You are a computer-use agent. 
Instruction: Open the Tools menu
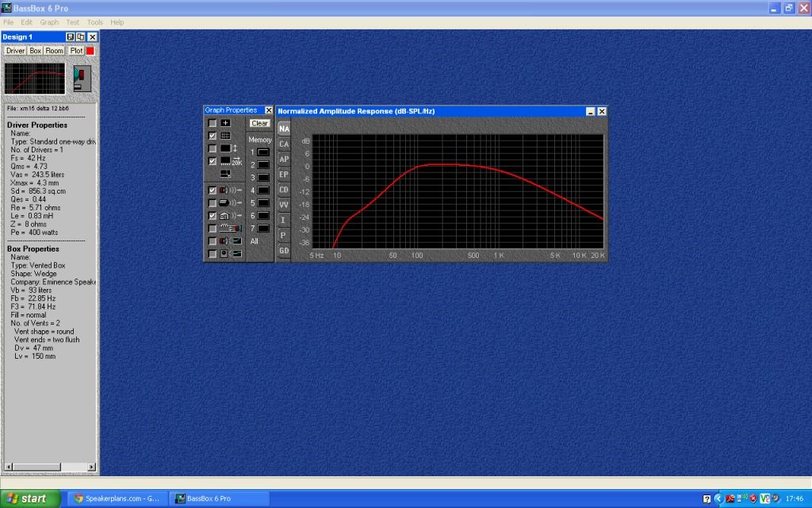point(95,22)
